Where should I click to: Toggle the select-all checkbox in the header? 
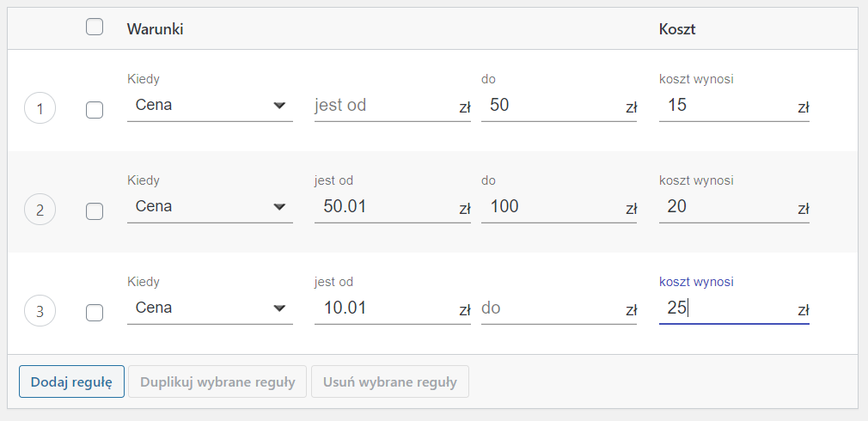click(x=95, y=27)
